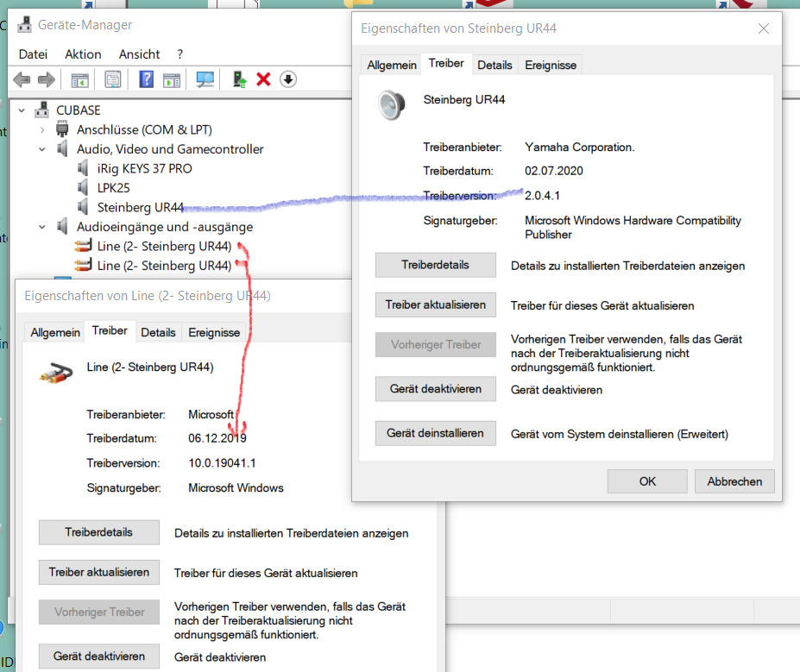800x672 pixels.
Task: Open the Datei menu
Action: click(33, 54)
